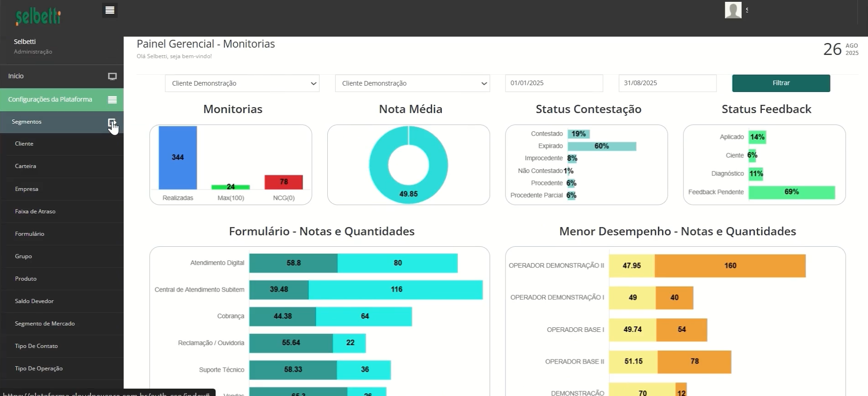Image resolution: width=868 pixels, height=396 pixels.
Task: Click the Selbetti logo
Action: 38,17
